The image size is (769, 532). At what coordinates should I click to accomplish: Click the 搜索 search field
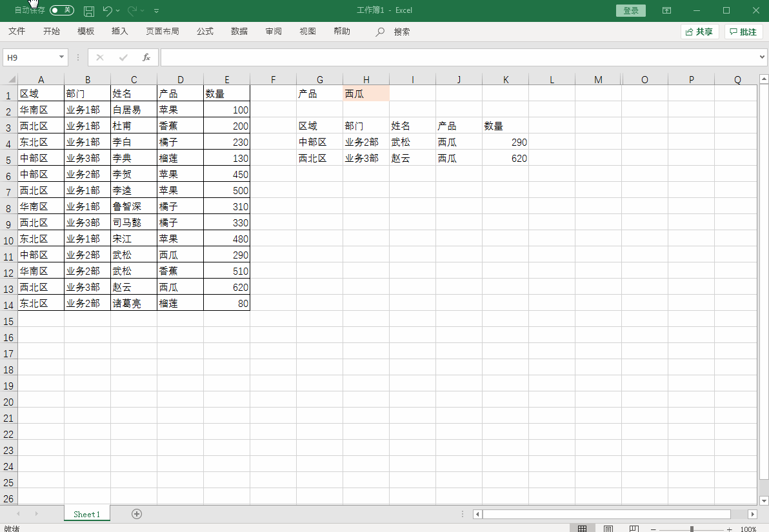click(x=402, y=32)
